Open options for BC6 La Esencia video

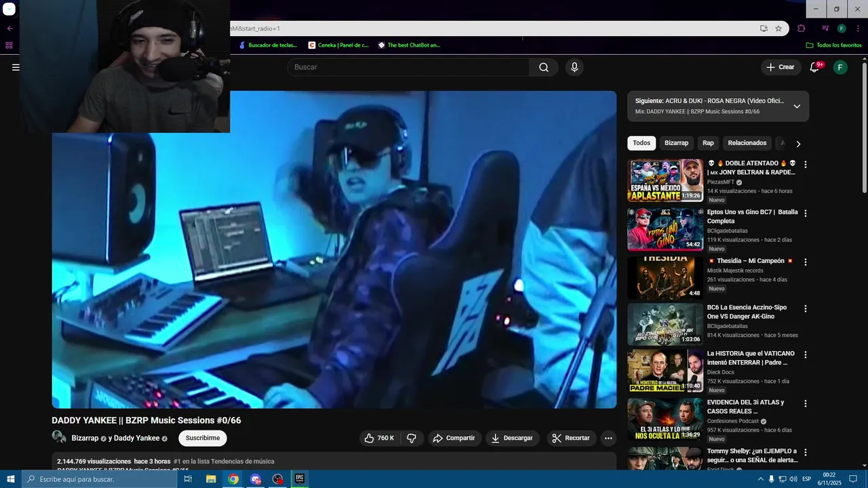coord(806,309)
